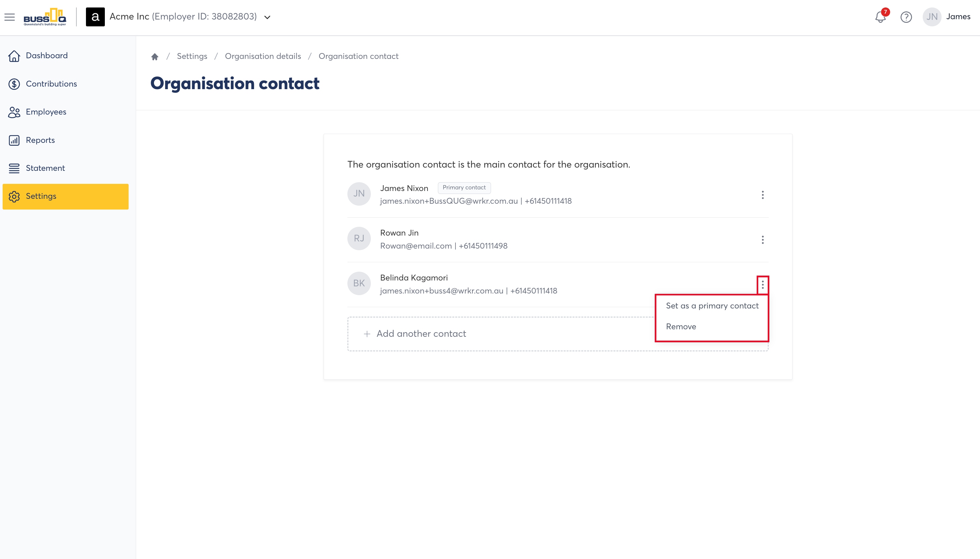Viewport: 980px width, 559px height.
Task: Open the hamburger navigation menu
Action: [9, 17]
